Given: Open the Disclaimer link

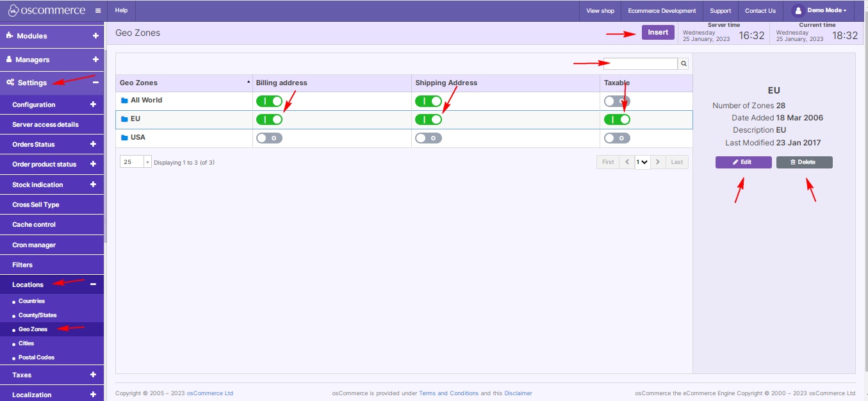Looking at the screenshot, I should coord(518,393).
